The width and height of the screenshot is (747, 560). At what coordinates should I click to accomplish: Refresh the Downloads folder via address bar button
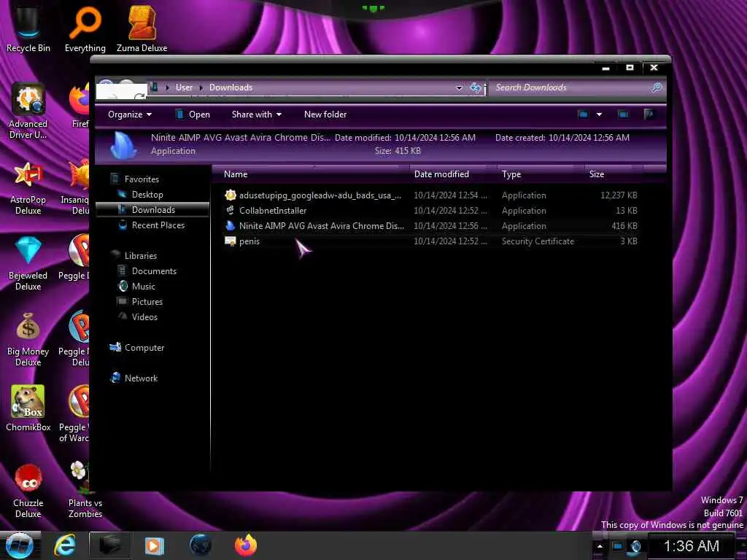click(475, 87)
